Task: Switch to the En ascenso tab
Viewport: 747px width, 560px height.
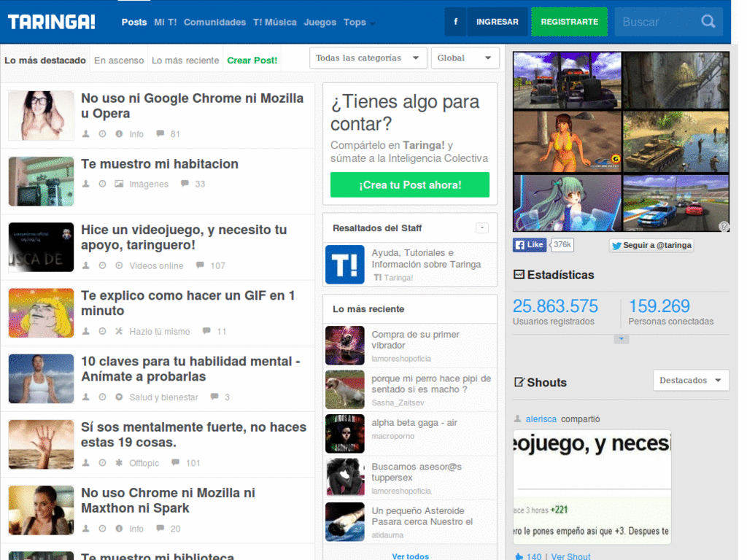Action: pos(119,61)
